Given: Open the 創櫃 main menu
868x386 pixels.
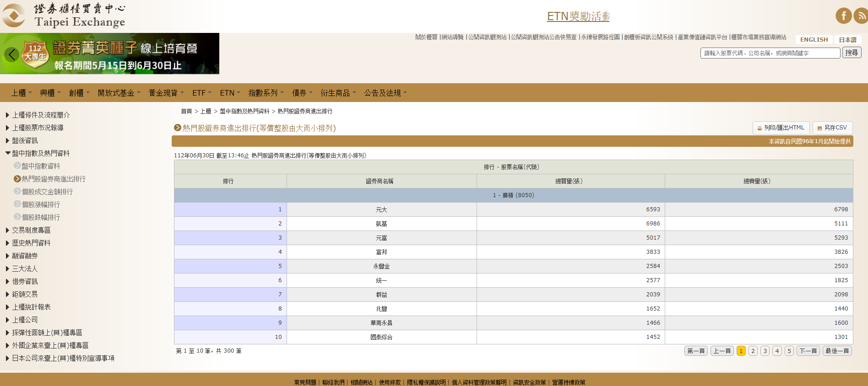Looking at the screenshot, I should tap(79, 93).
